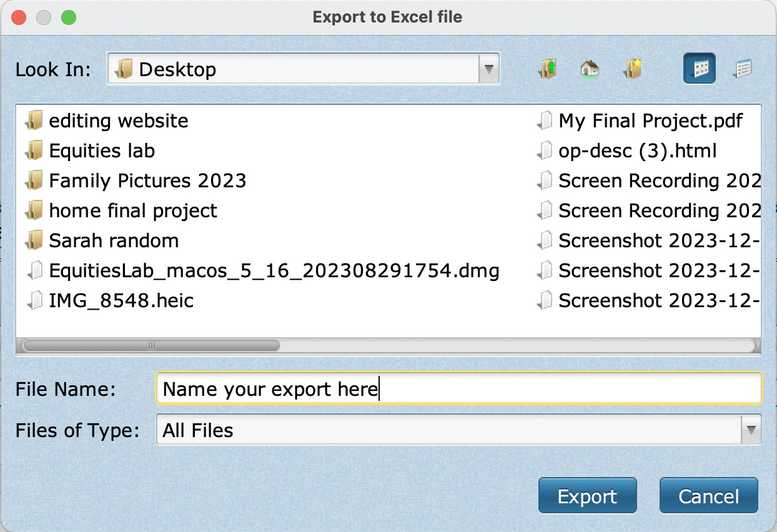Screen dimensions: 777x532
Task: Click the Up One Level folder icon
Action: (547, 69)
